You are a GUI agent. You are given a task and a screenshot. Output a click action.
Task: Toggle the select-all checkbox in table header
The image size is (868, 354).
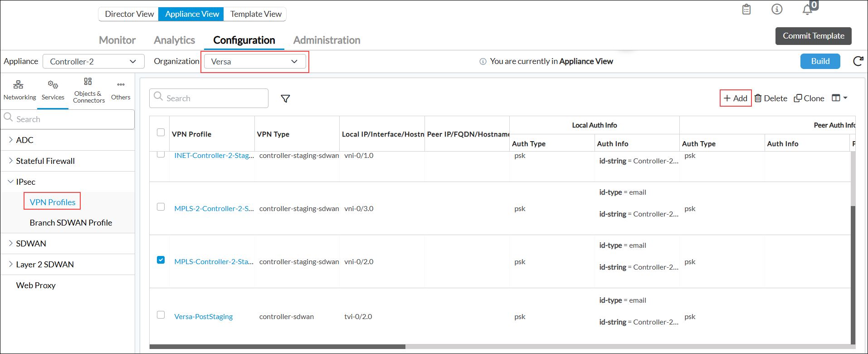click(x=161, y=133)
